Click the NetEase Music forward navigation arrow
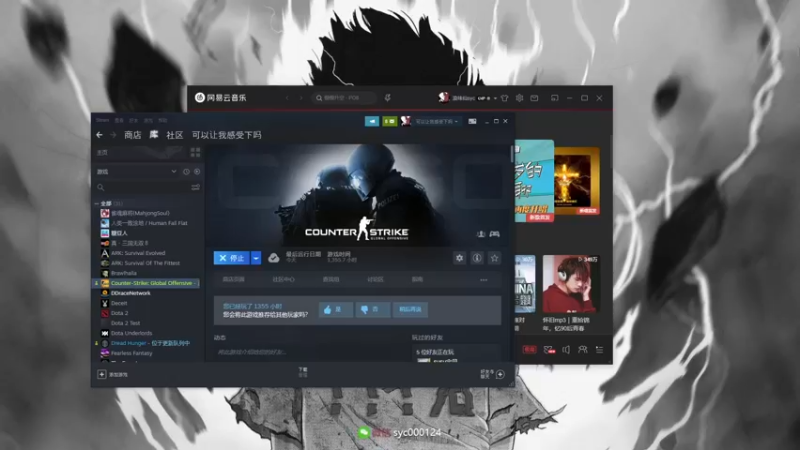The height and width of the screenshot is (450, 800). pos(301,98)
